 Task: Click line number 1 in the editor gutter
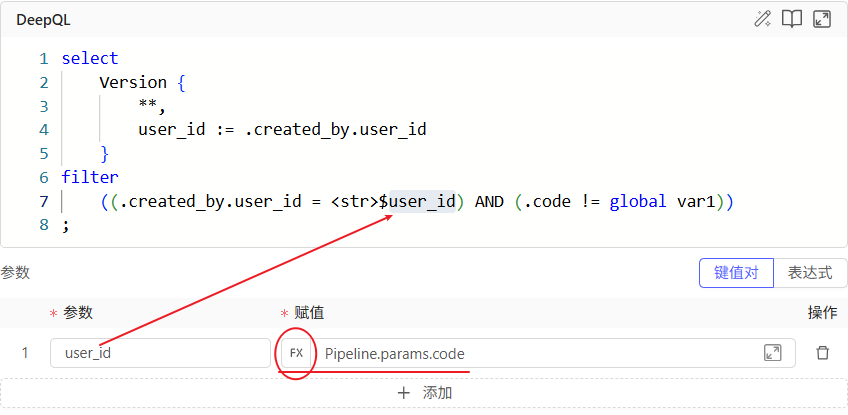click(x=43, y=58)
